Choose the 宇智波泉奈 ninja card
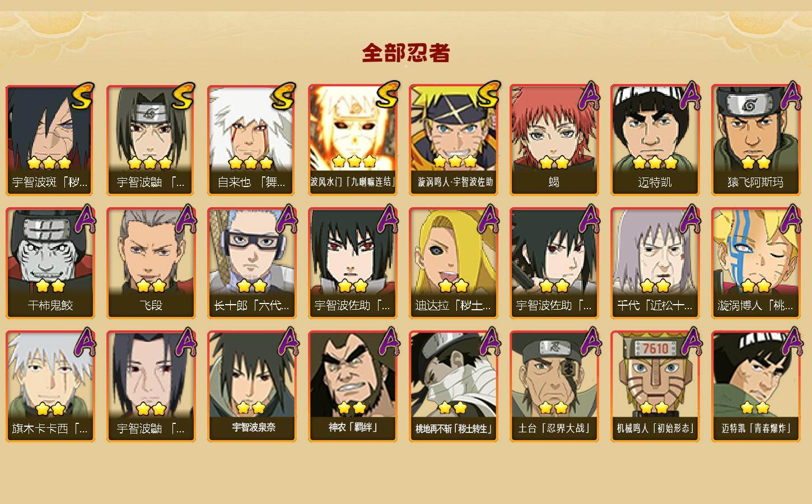 [251, 386]
